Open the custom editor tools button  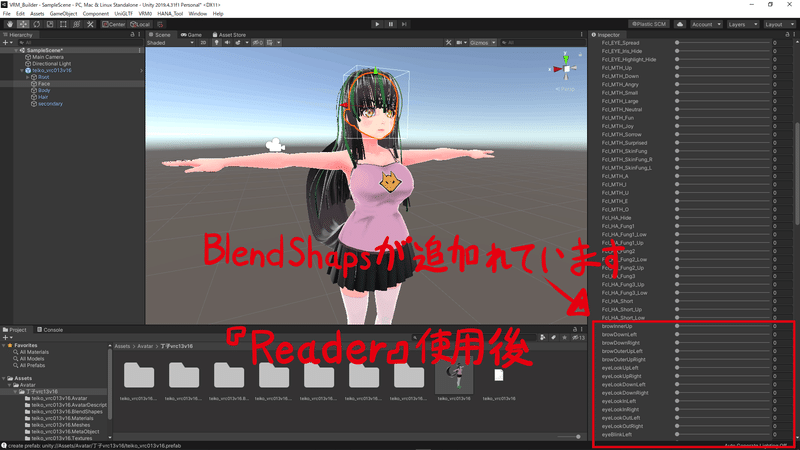coord(90,24)
